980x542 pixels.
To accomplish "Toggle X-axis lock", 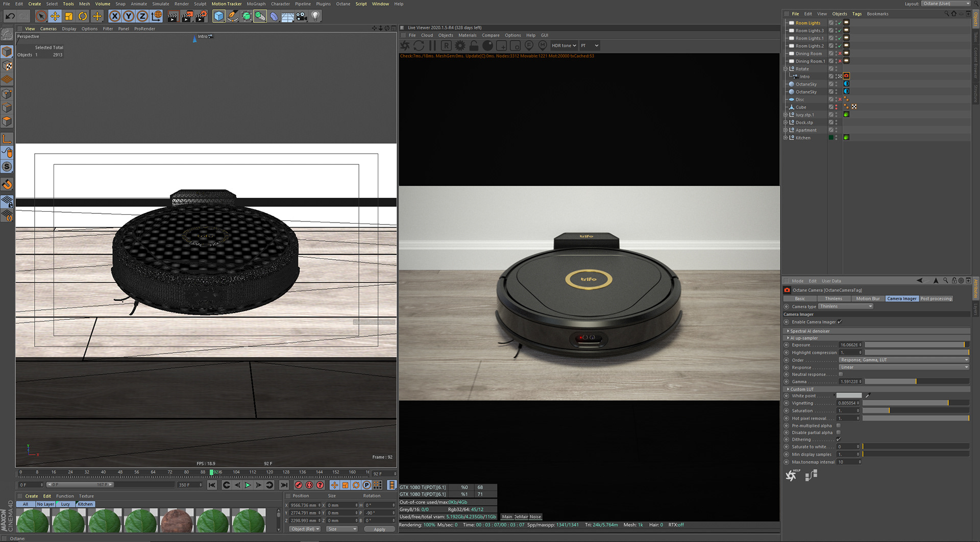I will click(x=115, y=16).
